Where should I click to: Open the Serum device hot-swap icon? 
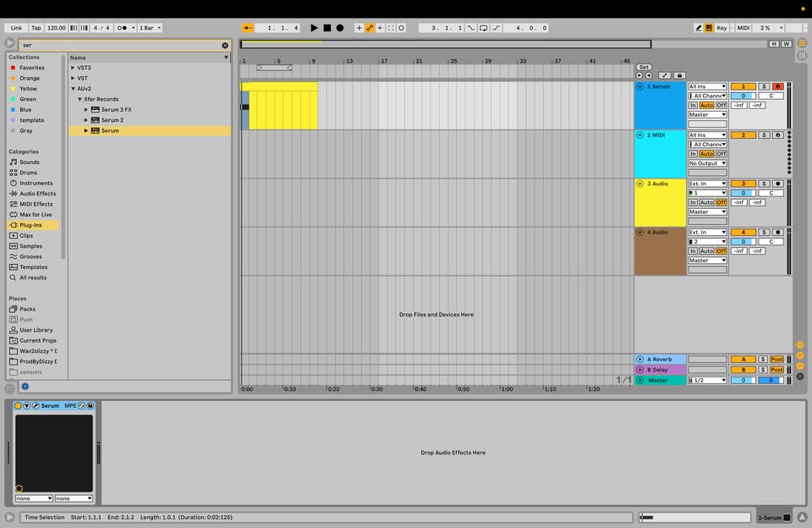pos(81,405)
